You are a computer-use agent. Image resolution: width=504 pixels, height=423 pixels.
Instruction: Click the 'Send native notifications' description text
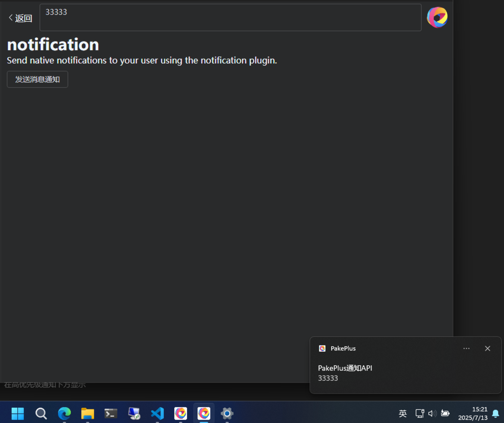[x=142, y=61]
